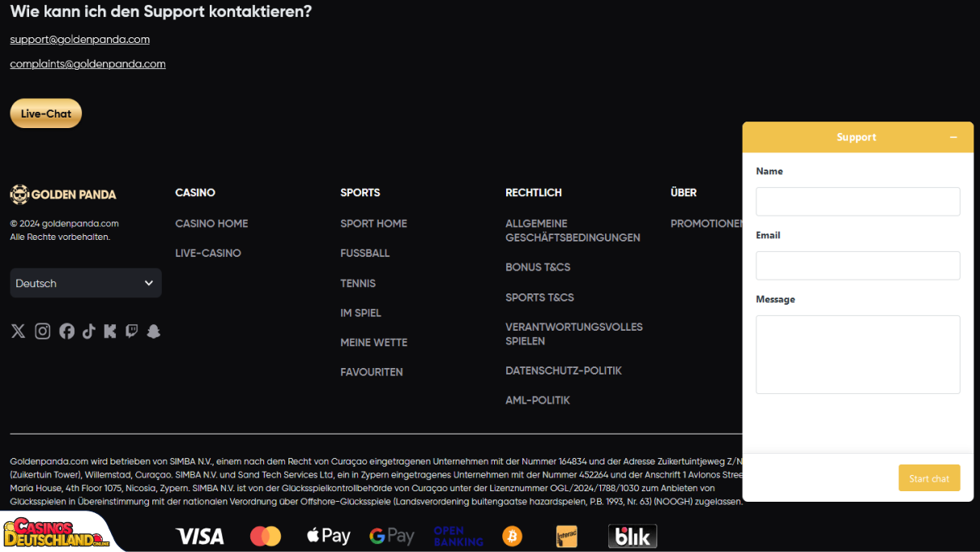Open the Fussball footer link
Viewport: 980px width, 552px height.
[x=365, y=253]
